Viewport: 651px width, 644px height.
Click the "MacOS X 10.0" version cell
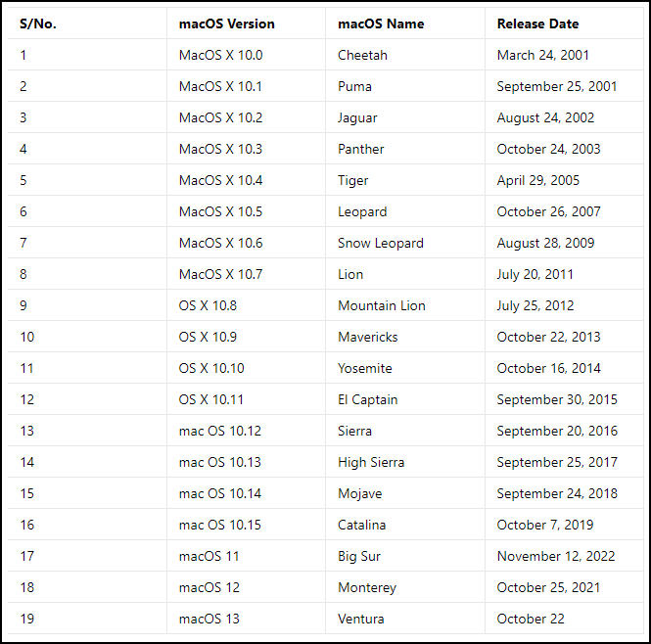(x=220, y=55)
